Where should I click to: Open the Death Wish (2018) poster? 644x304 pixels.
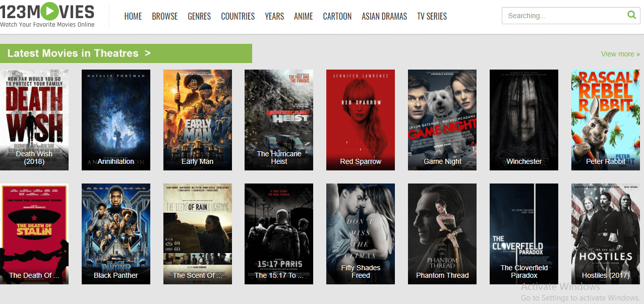pos(34,120)
